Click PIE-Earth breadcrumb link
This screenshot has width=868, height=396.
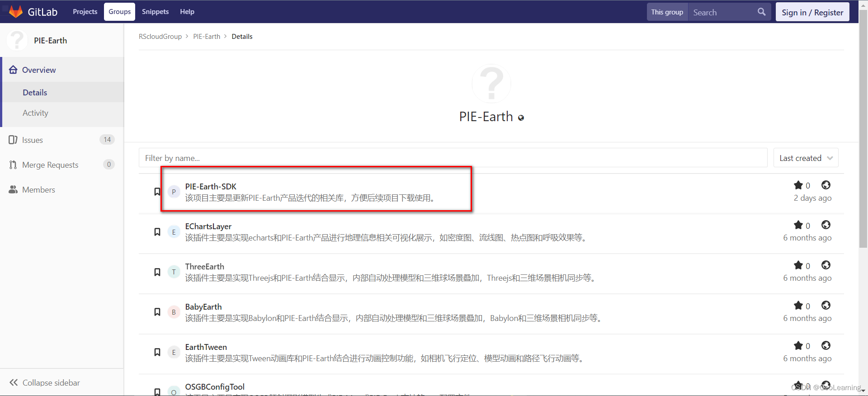[x=207, y=36]
